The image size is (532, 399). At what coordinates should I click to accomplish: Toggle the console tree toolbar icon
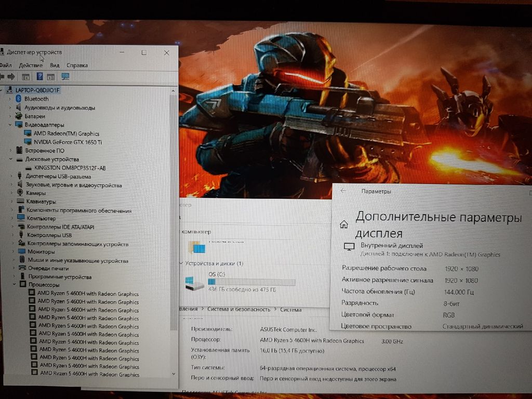[x=26, y=77]
